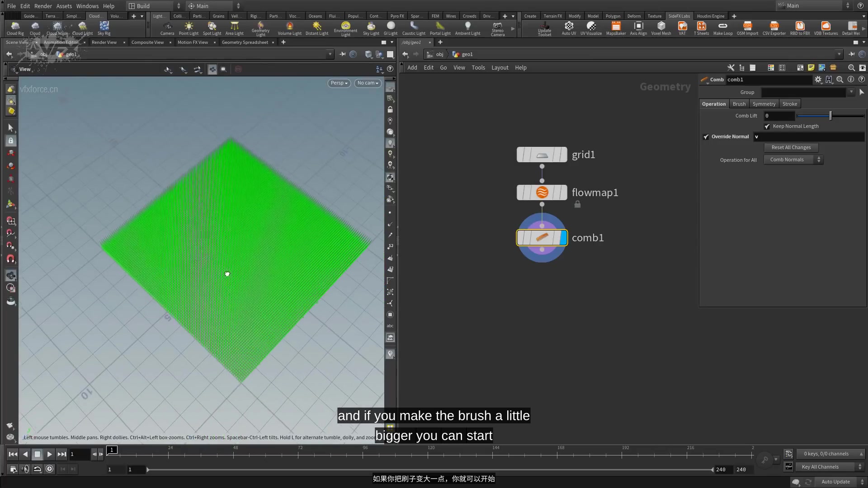The height and width of the screenshot is (488, 868).
Task: Open the Persp view dropdown
Action: click(339, 83)
